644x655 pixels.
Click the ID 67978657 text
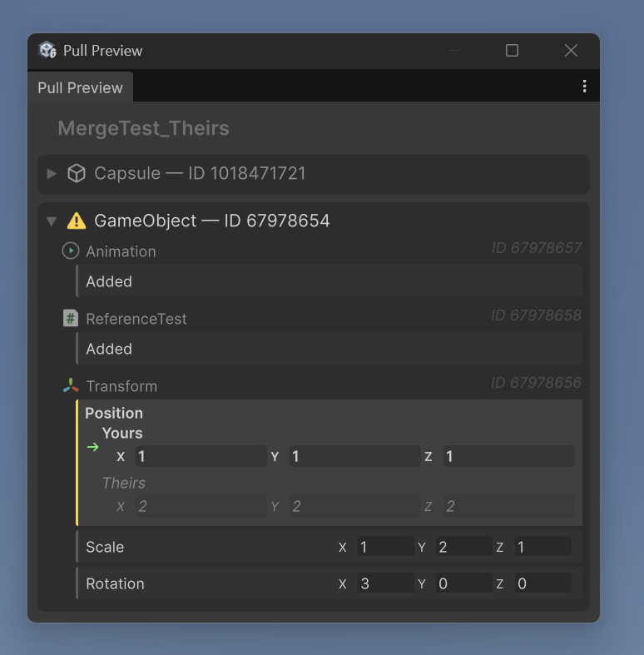coord(537,248)
